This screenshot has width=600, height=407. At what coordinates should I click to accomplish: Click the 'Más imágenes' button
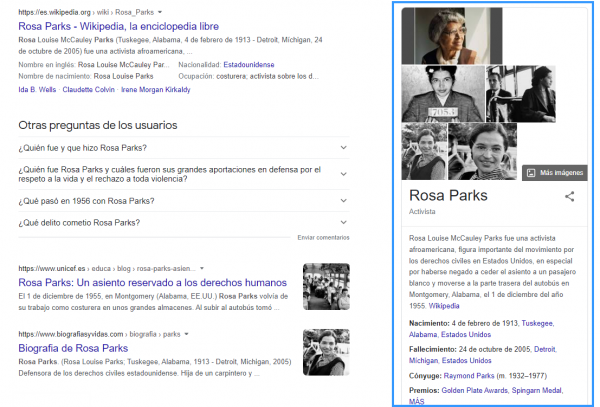pos(554,173)
